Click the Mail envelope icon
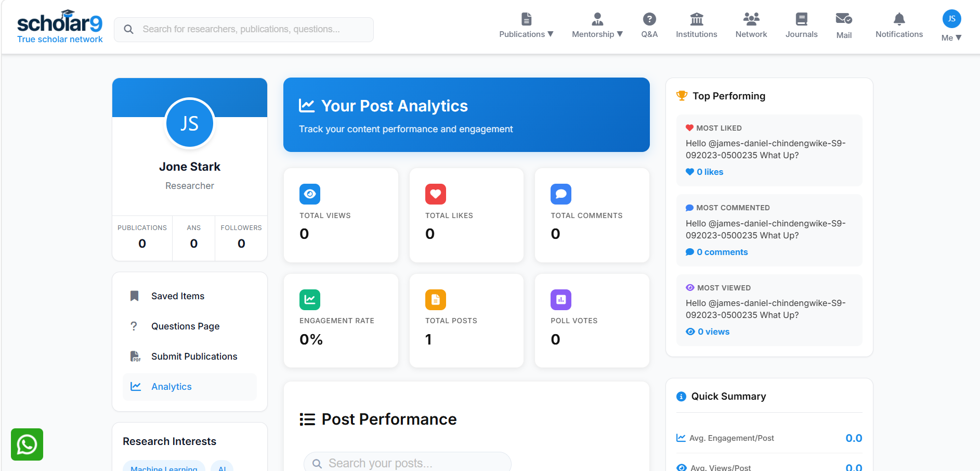 844,19
